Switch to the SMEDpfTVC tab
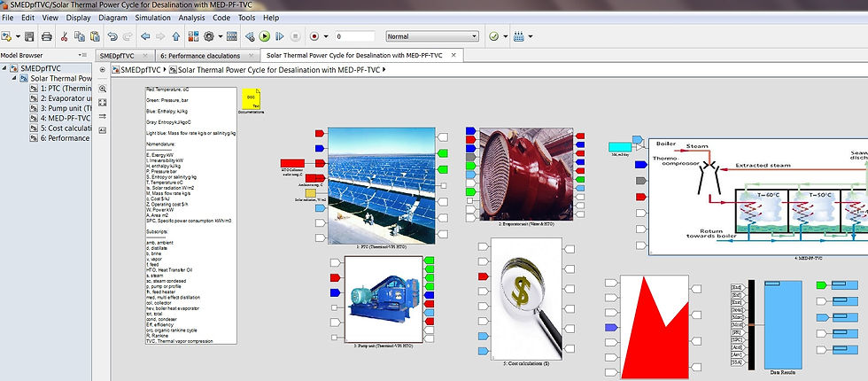This screenshot has height=381, width=868. pos(117,55)
